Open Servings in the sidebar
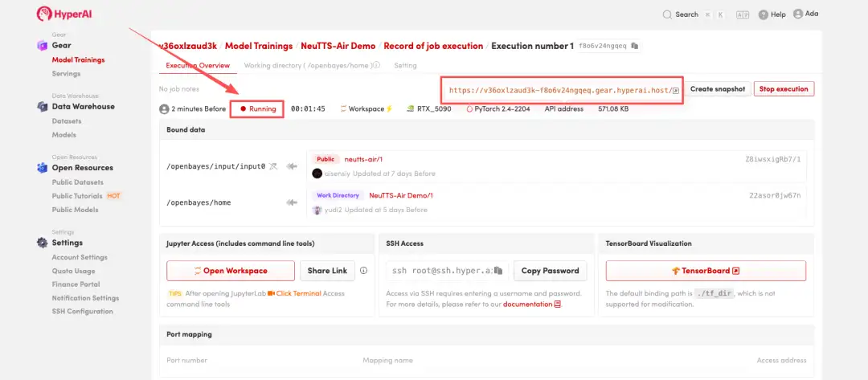This screenshot has width=868, height=380. 66,74
